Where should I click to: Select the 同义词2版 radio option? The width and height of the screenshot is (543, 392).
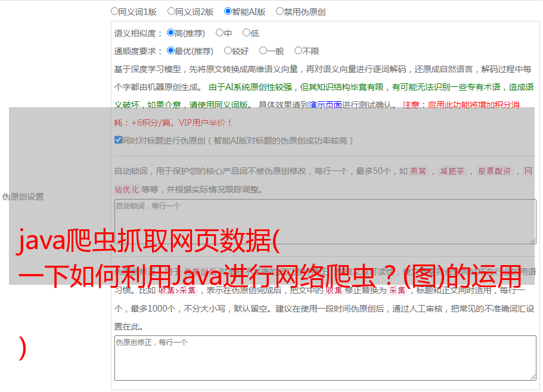pyautogui.click(x=171, y=11)
